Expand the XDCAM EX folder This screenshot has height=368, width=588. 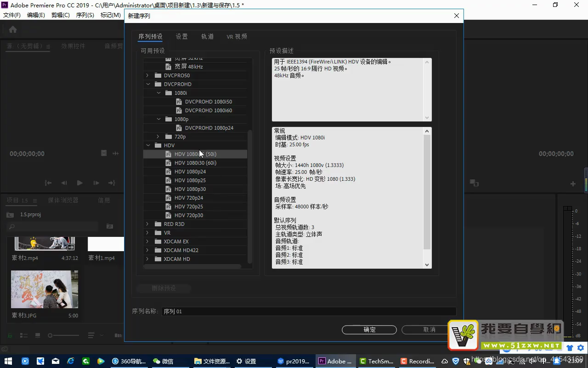(147, 241)
